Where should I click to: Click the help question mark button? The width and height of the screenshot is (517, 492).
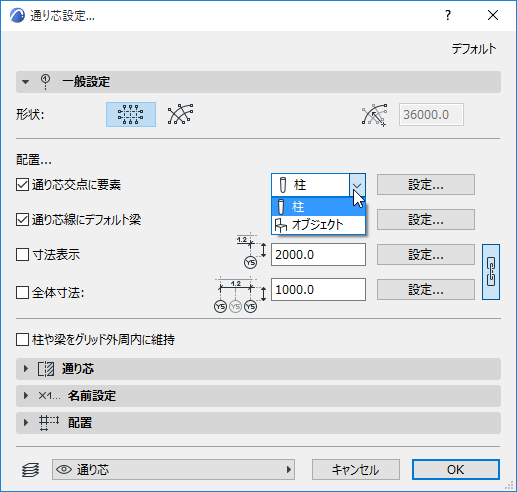[x=448, y=15]
